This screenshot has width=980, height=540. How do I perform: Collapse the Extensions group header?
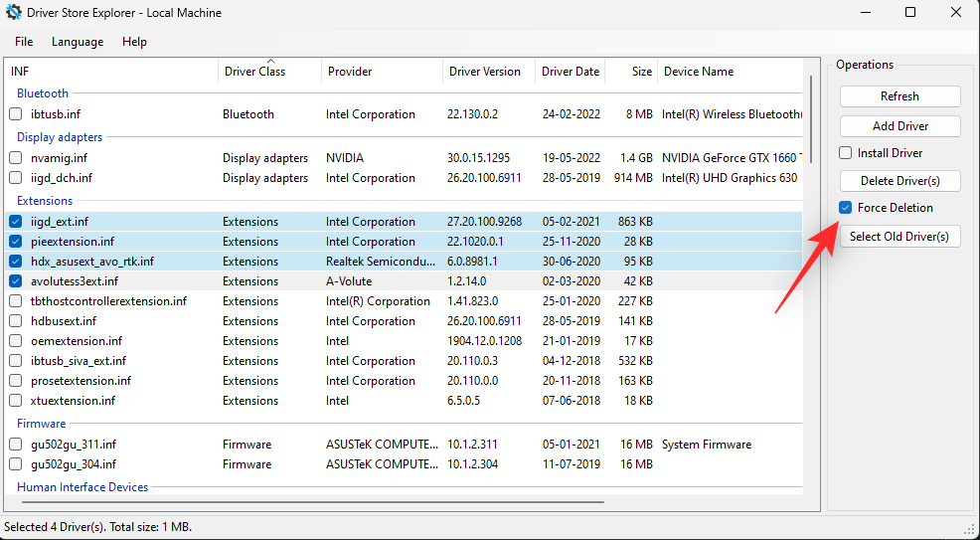[x=45, y=201]
